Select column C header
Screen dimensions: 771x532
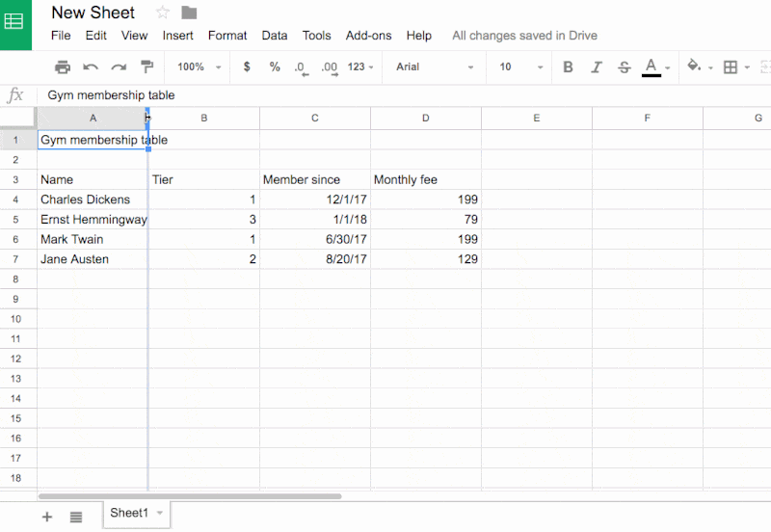tap(315, 118)
